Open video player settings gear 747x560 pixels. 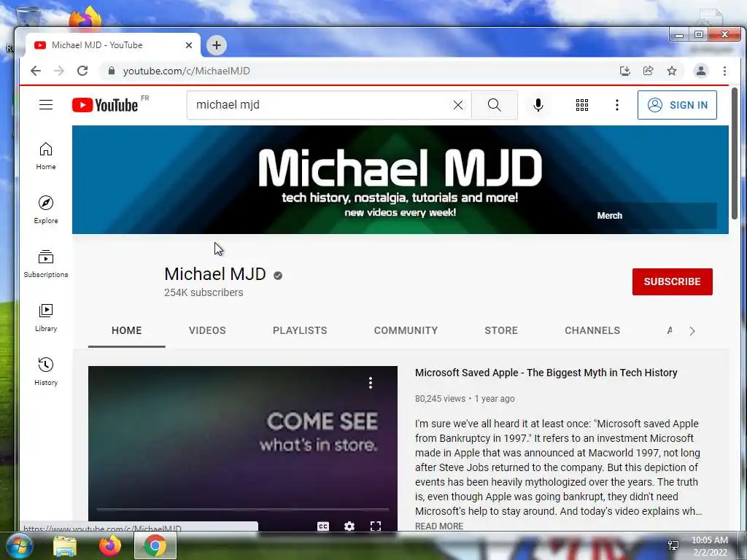[x=349, y=526]
